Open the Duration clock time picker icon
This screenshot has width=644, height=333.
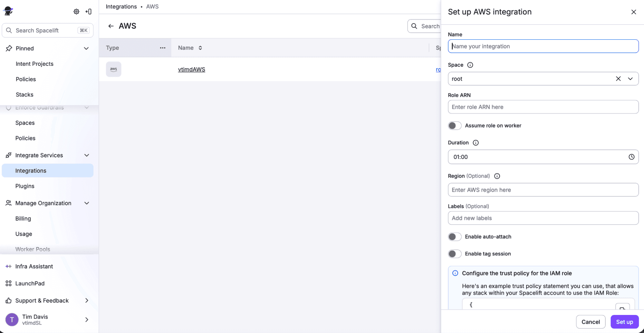(x=631, y=157)
